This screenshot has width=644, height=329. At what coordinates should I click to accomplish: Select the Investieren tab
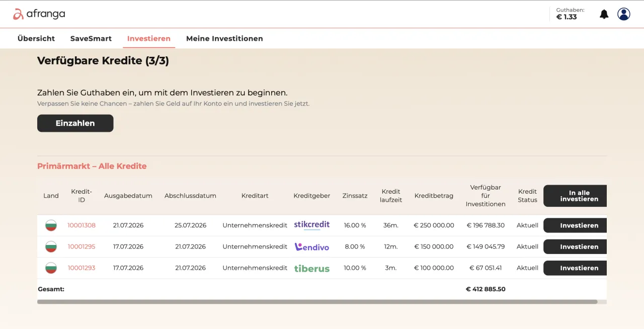[149, 38]
